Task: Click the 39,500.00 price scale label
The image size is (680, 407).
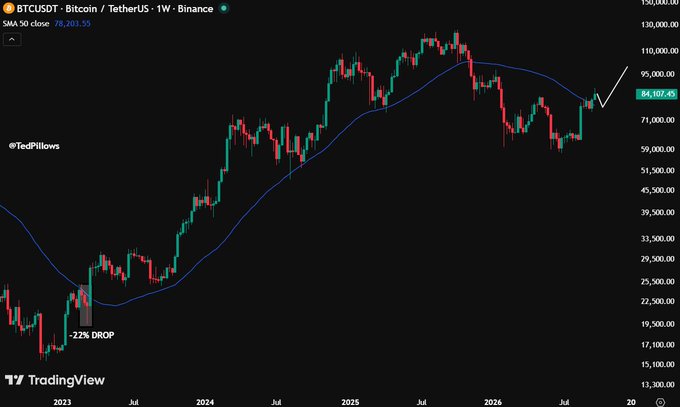Action: [659, 212]
